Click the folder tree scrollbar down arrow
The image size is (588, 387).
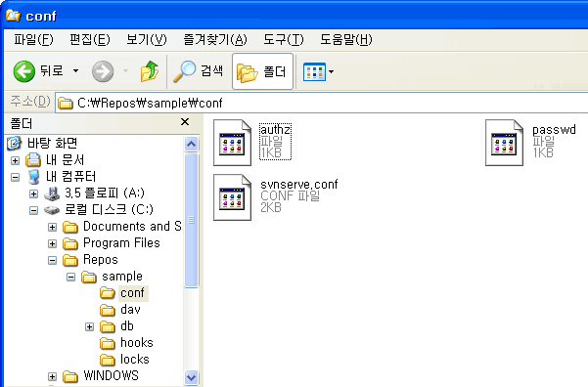[191, 377]
